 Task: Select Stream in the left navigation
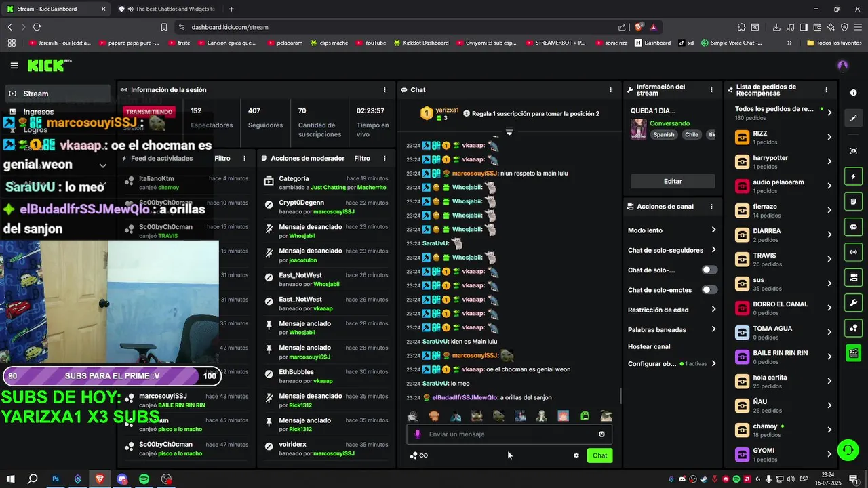click(x=58, y=94)
